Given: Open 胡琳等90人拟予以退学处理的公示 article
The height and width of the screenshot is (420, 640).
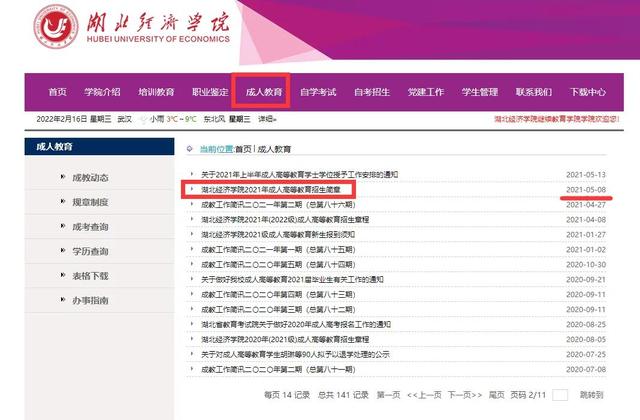Looking at the screenshot, I should [295, 354].
